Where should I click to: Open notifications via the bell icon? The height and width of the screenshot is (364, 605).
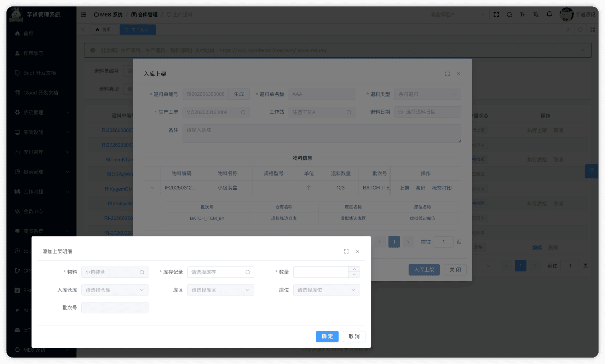[x=549, y=14]
